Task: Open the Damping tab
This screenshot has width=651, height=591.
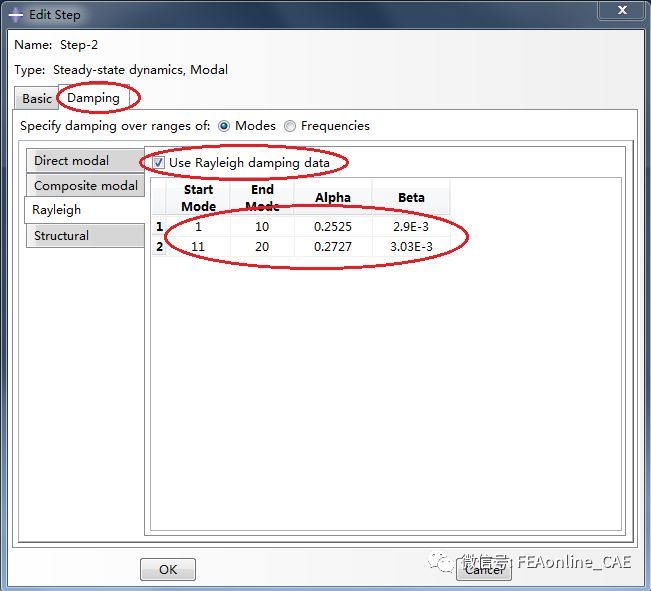Action: [x=93, y=98]
